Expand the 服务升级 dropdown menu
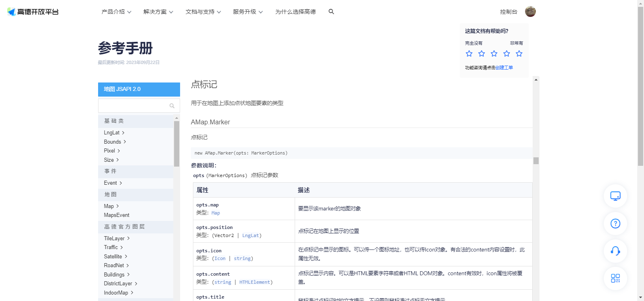644x301 pixels. tap(248, 12)
